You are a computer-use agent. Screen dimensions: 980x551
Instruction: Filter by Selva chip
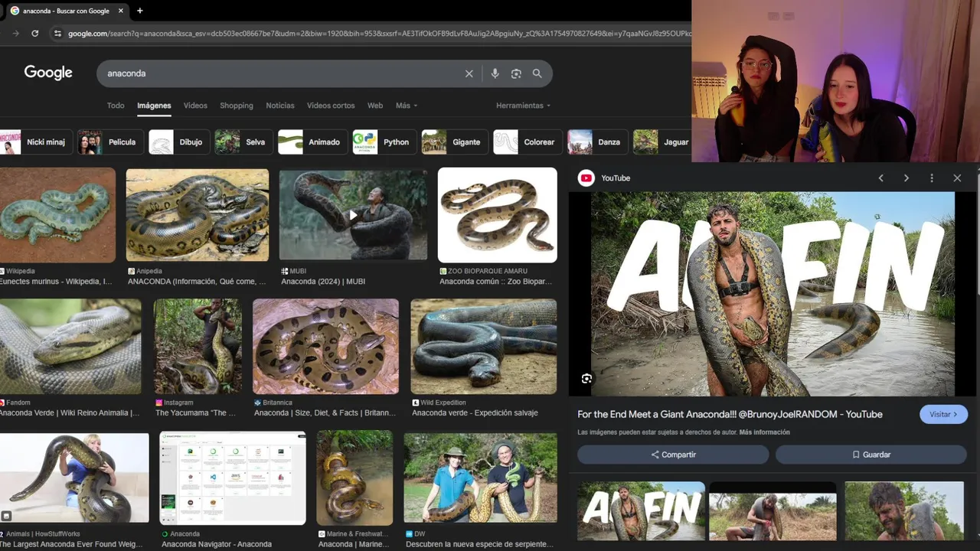point(243,142)
